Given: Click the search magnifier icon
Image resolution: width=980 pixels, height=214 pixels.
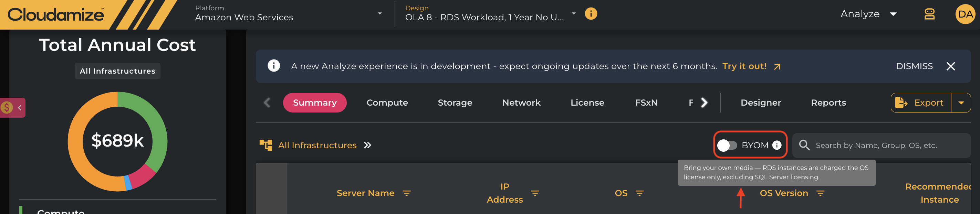Looking at the screenshot, I should [x=804, y=145].
